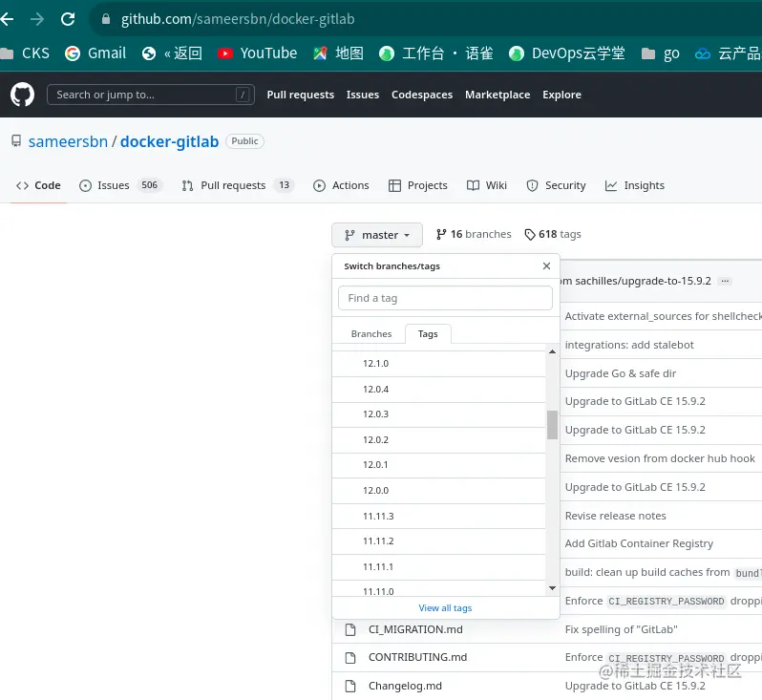Click the GitHub octocat logo
The image size is (762, 700).
[x=22, y=95]
